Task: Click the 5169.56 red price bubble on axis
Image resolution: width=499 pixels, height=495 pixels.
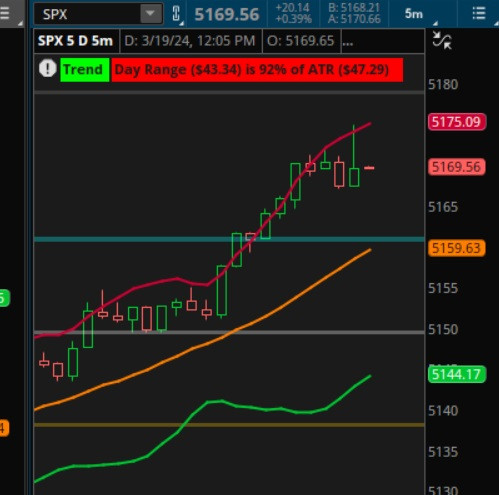Action: (457, 167)
